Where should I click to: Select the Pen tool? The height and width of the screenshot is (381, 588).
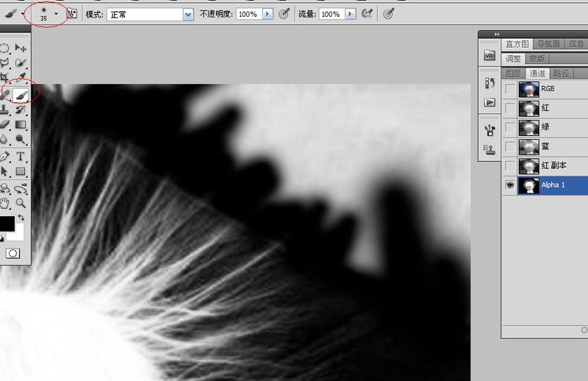(4, 156)
